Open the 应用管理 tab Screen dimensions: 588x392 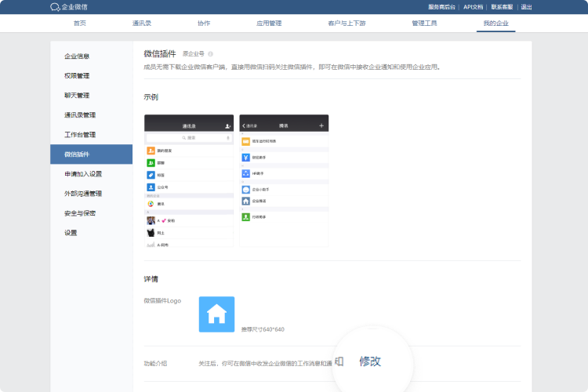(x=269, y=24)
